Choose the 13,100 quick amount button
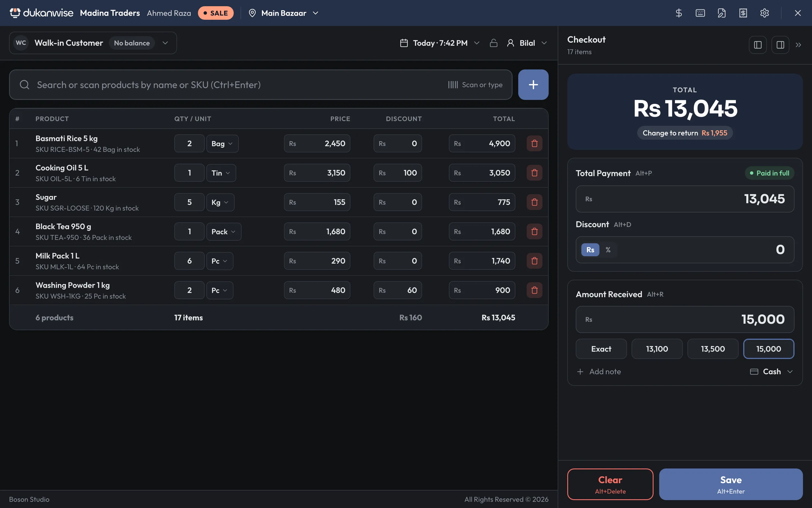 tap(657, 349)
